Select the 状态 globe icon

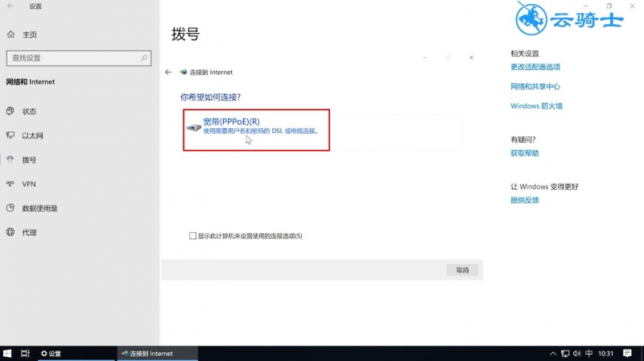pyautogui.click(x=10, y=111)
